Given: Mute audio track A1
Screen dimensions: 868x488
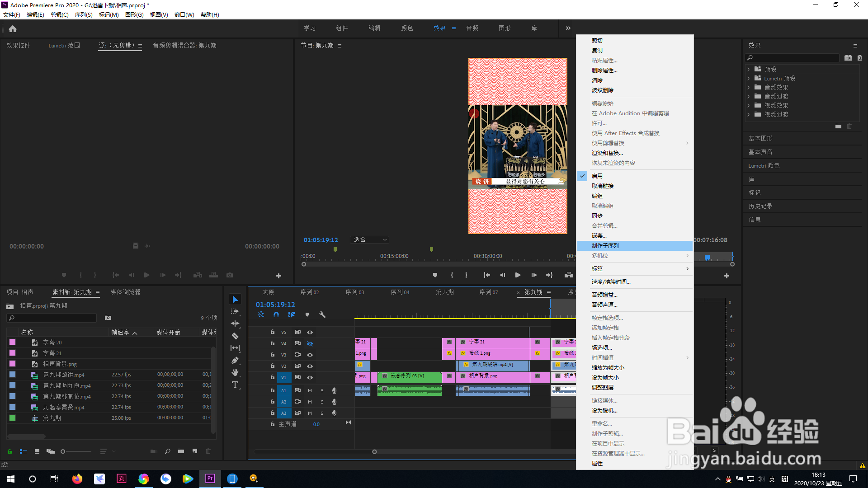Looking at the screenshot, I should coord(310,390).
